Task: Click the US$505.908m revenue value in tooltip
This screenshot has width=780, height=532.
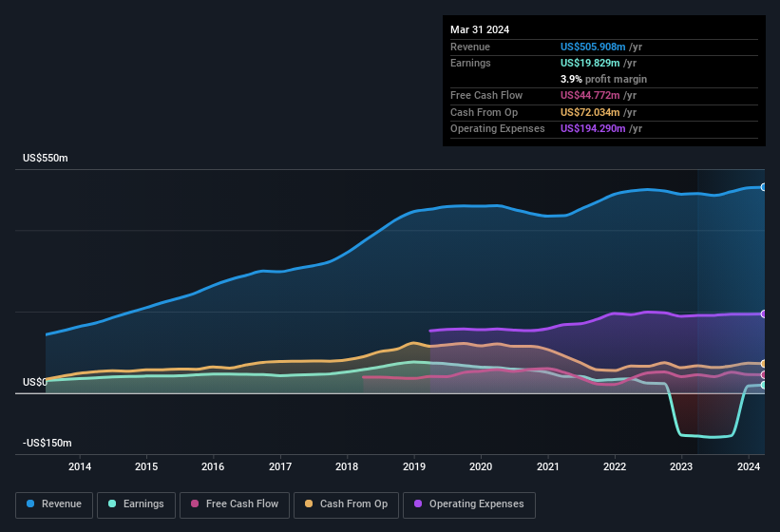Action: [594, 47]
